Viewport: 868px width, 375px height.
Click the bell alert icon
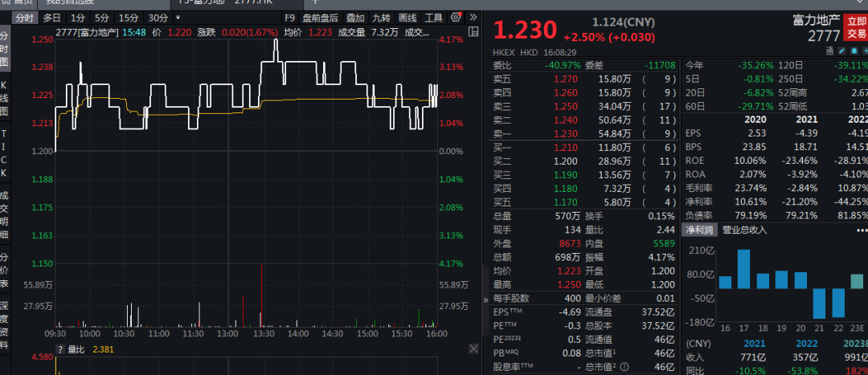(854, 51)
